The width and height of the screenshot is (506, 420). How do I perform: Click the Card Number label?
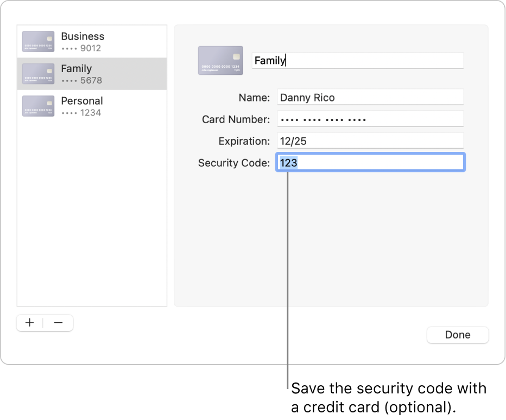(236, 119)
